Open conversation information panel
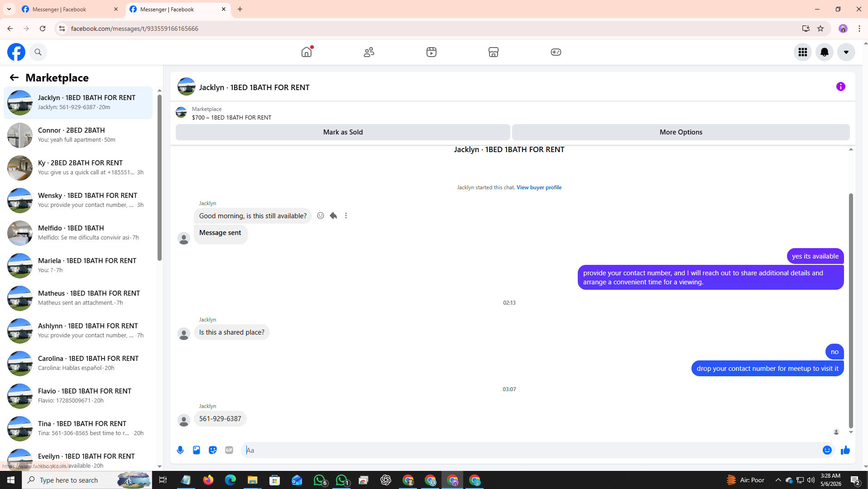The width and height of the screenshot is (868, 489). click(841, 86)
